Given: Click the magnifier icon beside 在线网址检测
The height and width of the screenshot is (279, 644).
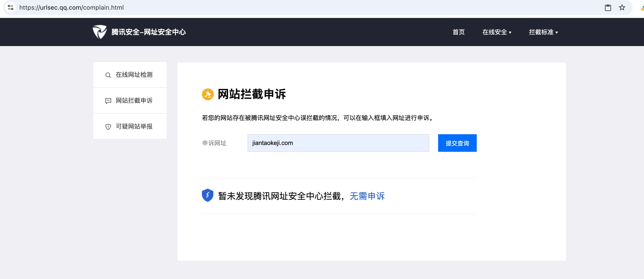Looking at the screenshot, I should (108, 75).
